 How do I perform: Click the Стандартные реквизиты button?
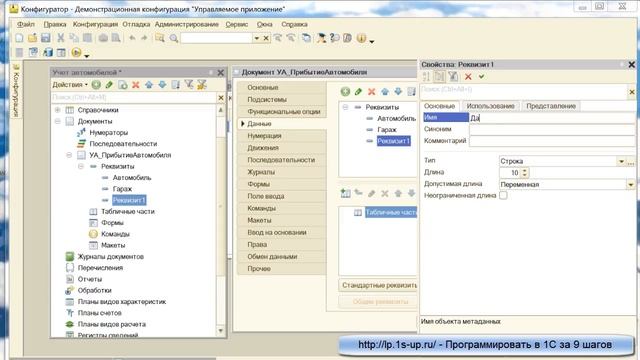coord(378,285)
